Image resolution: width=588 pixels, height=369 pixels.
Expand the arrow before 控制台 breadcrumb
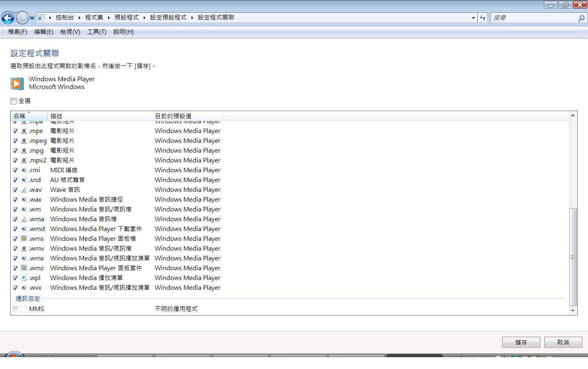point(50,18)
